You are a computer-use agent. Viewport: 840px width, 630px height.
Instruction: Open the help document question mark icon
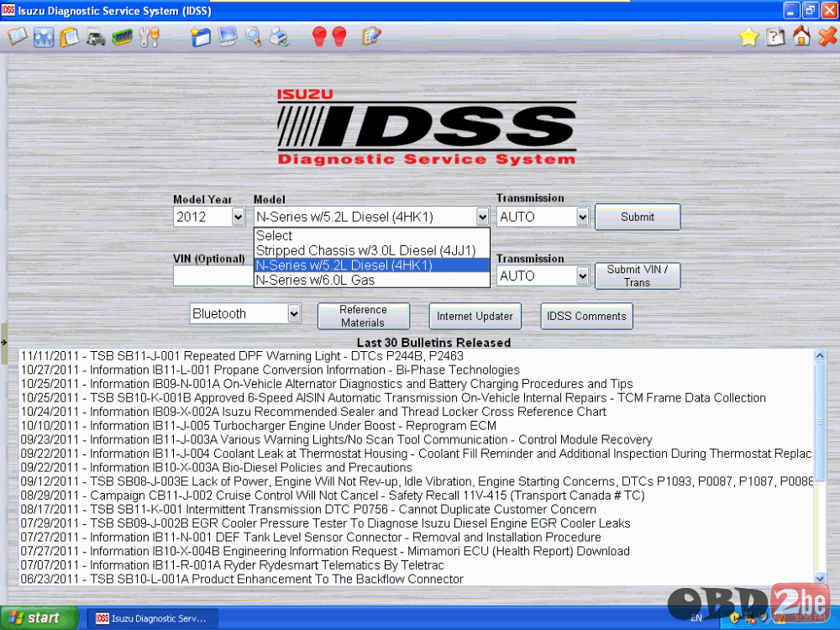(775, 37)
